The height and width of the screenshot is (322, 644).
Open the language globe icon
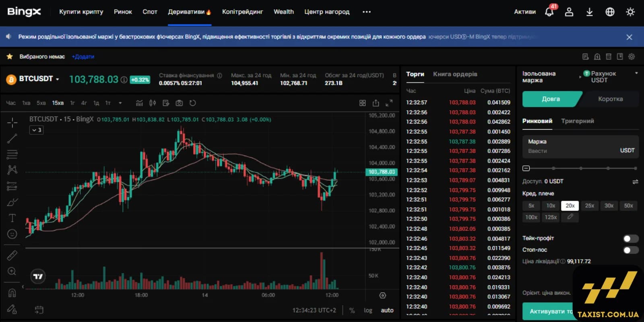click(x=610, y=12)
